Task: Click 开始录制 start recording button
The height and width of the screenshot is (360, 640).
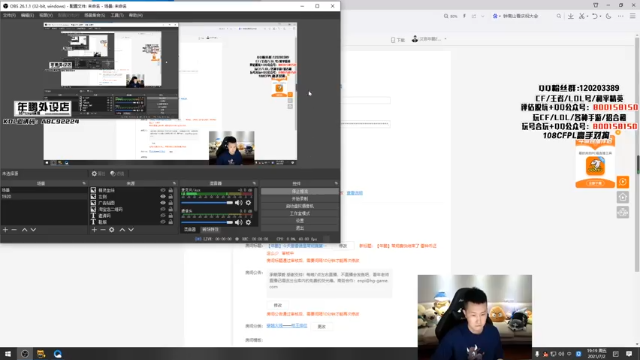Action: click(300, 198)
